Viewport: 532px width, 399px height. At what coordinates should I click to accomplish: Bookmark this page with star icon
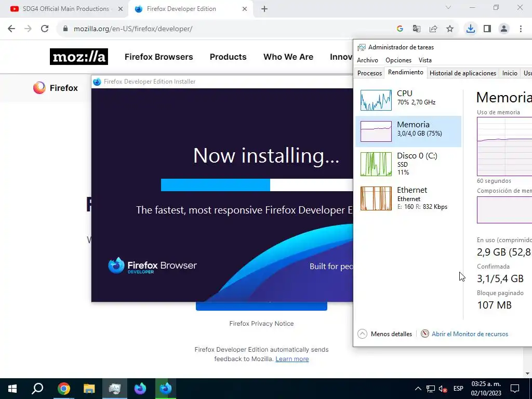tap(450, 29)
